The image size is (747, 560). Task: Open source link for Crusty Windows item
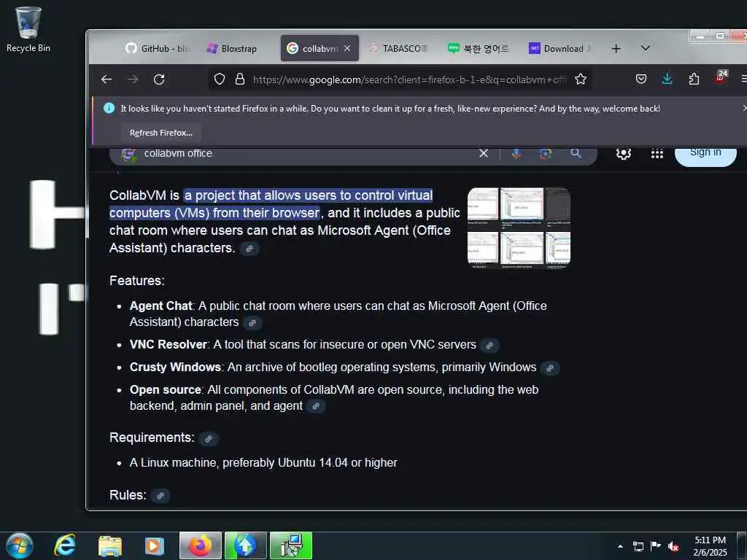point(550,368)
